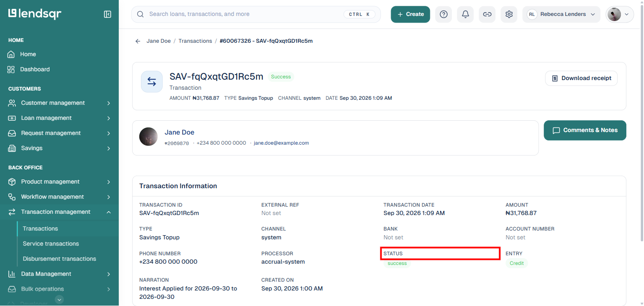Click the Credit entry badge
Screen dimensions: 644x306
[x=516, y=263]
